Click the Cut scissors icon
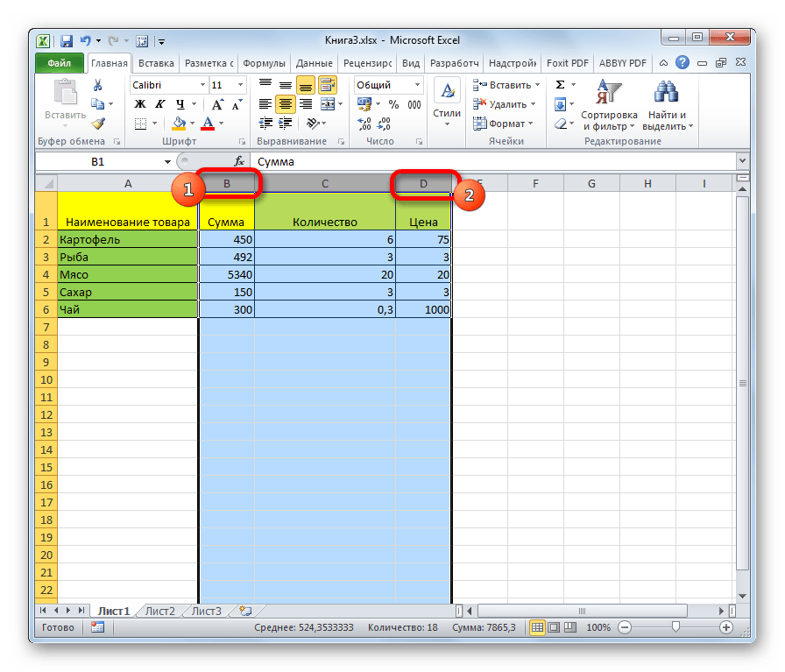Viewport: 785px width, 672px height. pos(98,85)
